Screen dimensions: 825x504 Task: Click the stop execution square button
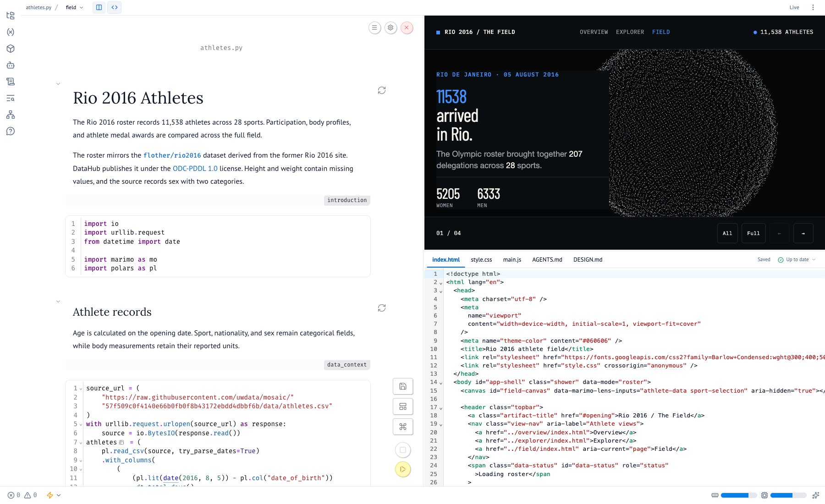[403, 450]
